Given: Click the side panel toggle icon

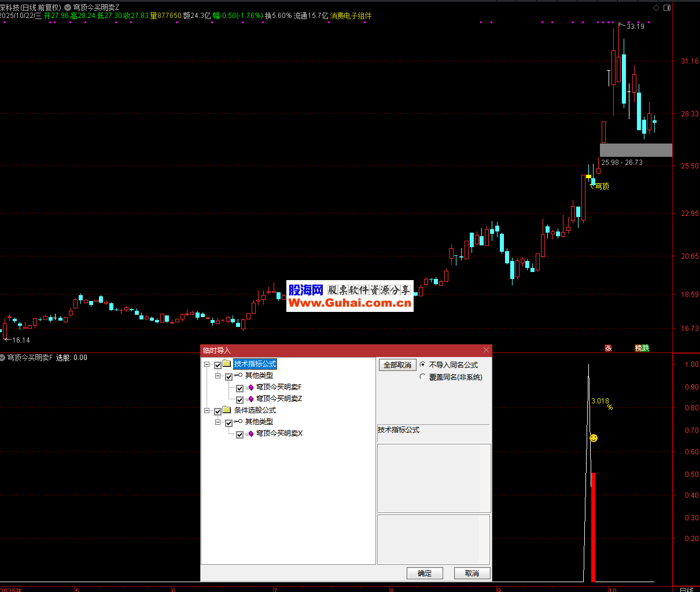Looking at the screenshot, I should pyautogui.click(x=667, y=8).
